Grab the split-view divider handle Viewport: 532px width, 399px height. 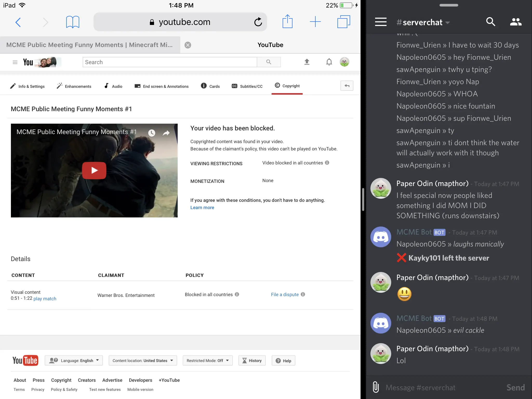(363, 199)
